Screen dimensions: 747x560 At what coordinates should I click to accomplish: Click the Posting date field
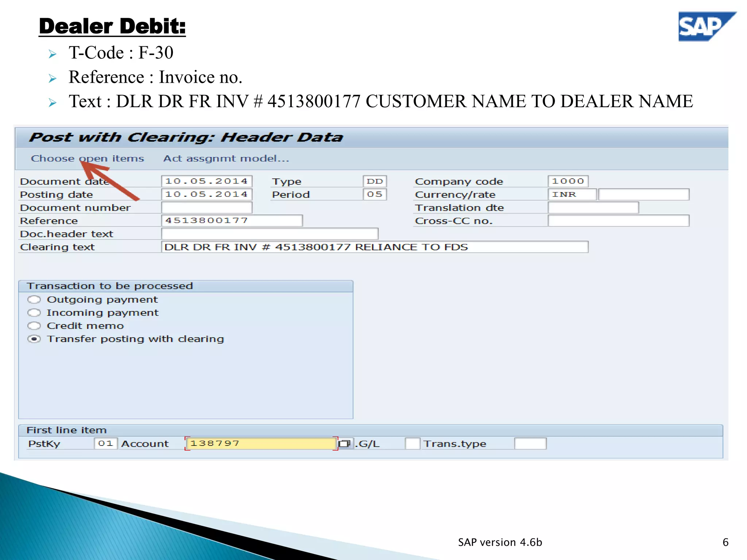pyautogui.click(x=207, y=194)
